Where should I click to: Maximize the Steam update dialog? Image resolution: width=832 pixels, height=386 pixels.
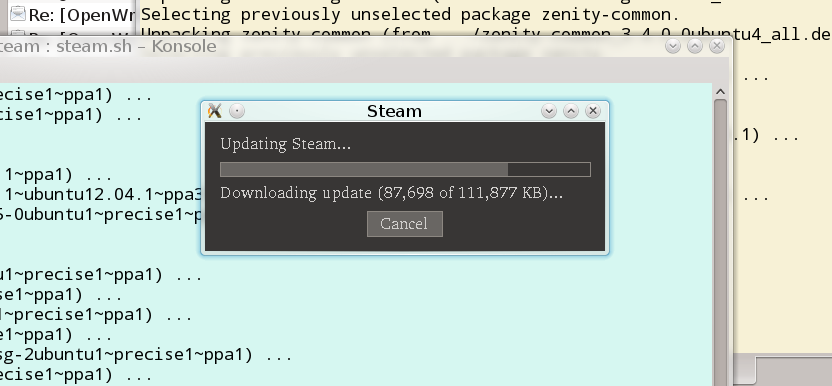570,110
